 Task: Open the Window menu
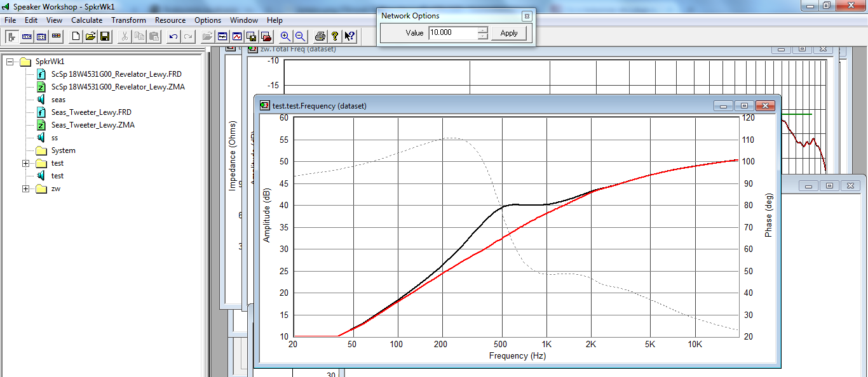coord(244,20)
